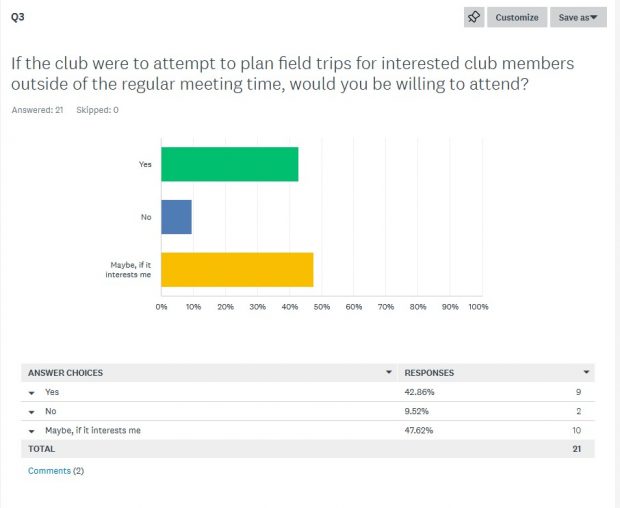Open the Customize options
This screenshot has height=508, width=620.
click(x=517, y=17)
